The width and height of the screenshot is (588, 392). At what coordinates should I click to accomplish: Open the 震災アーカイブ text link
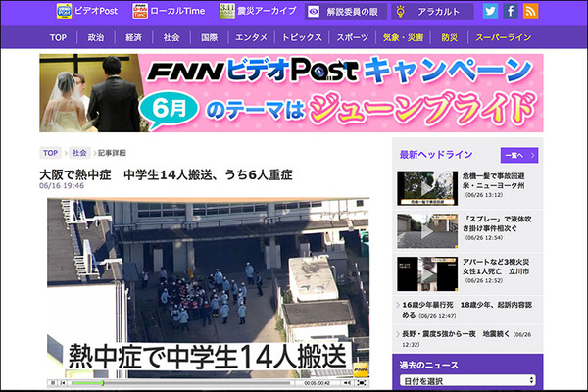pos(267,11)
